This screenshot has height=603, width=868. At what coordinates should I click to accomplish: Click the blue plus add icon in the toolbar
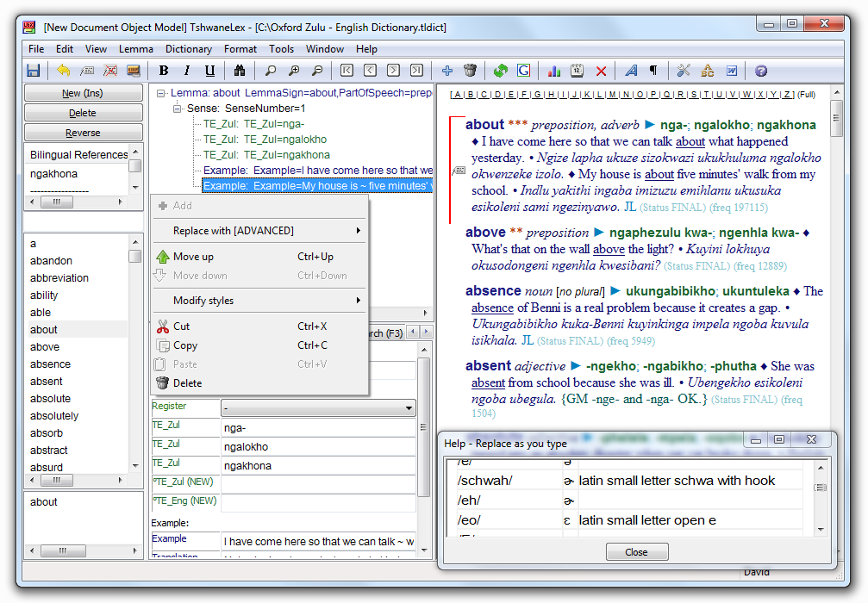(447, 71)
